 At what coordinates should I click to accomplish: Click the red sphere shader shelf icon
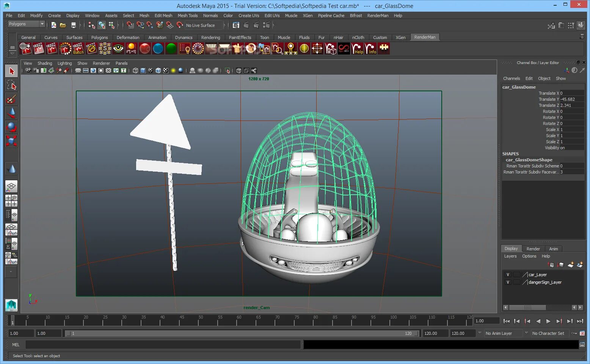click(145, 48)
